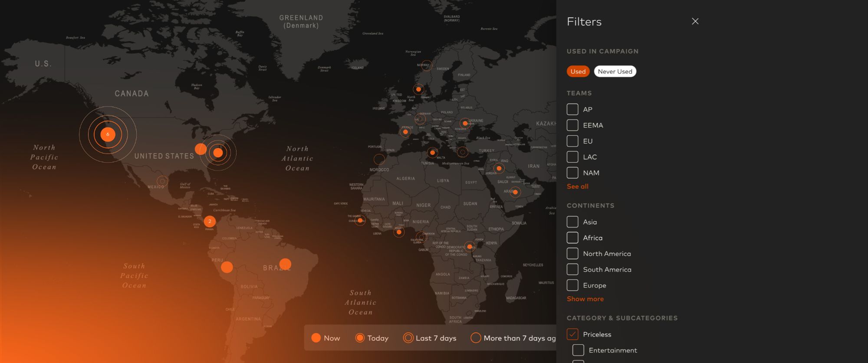Click the map cluster marker labeled 6
This screenshot has height=363, width=868.
coord(108,134)
